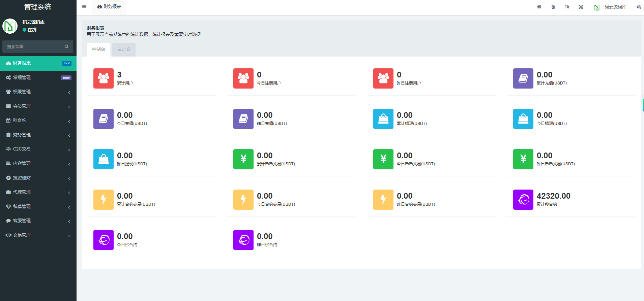Screen dimensions: 644x301
Task: Click the green yen 累计币币交易 icon
Action: tap(243, 159)
